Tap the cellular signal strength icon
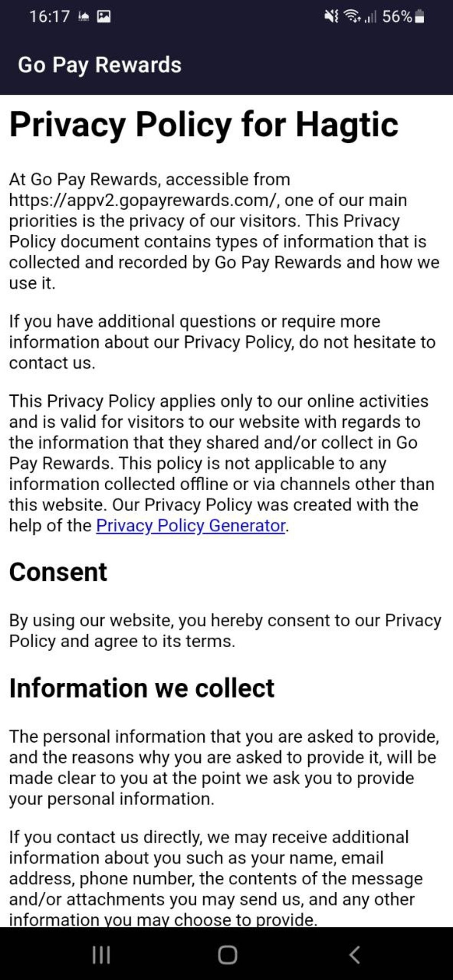The image size is (453, 980). (x=370, y=17)
